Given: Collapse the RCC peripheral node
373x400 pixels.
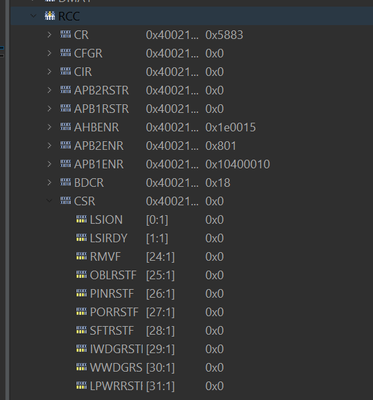Looking at the screenshot, I should [34, 16].
